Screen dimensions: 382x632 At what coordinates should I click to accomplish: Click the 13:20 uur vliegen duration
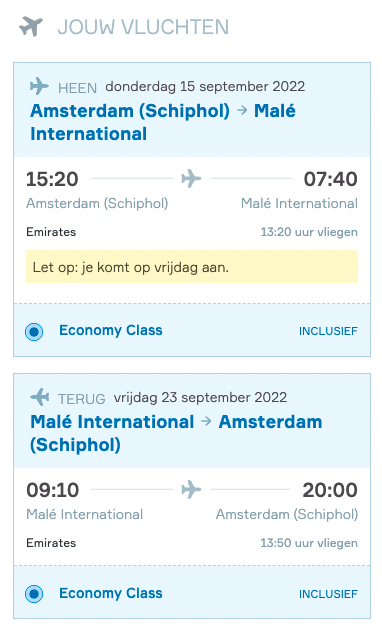tap(309, 232)
